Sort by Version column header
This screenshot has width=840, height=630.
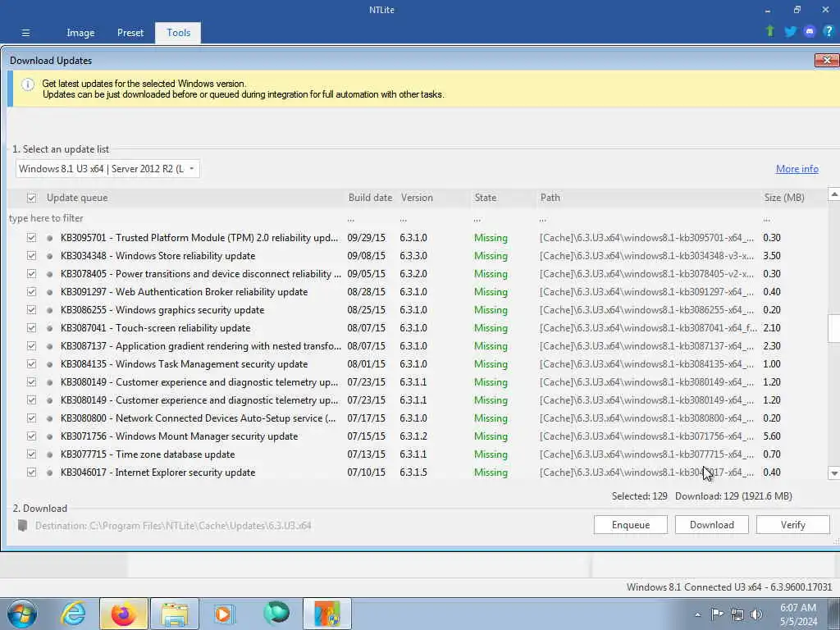417,198
